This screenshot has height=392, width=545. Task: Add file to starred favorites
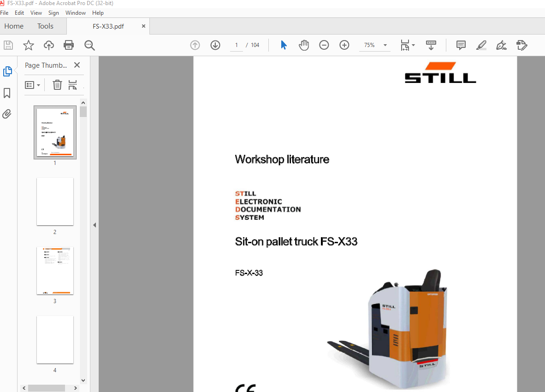click(x=29, y=45)
